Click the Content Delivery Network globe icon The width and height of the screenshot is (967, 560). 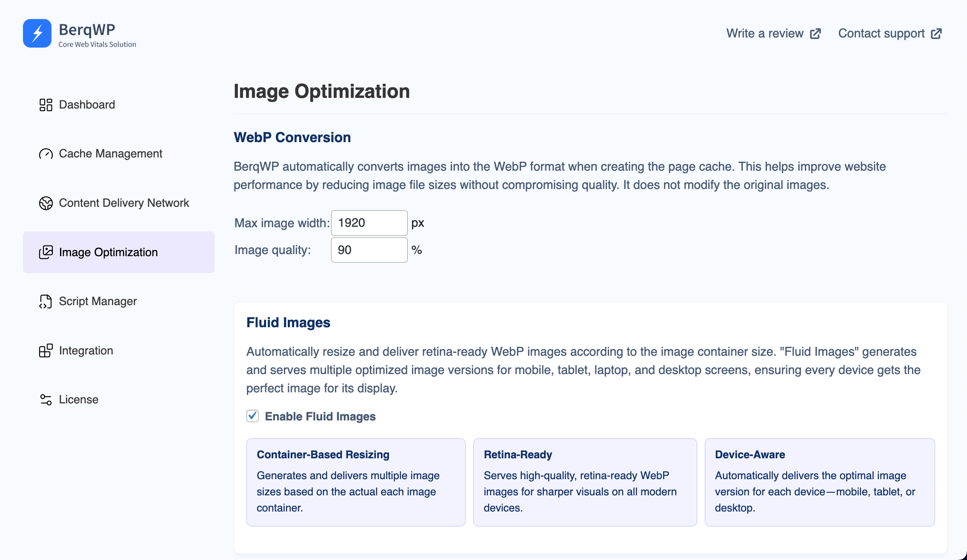click(46, 203)
